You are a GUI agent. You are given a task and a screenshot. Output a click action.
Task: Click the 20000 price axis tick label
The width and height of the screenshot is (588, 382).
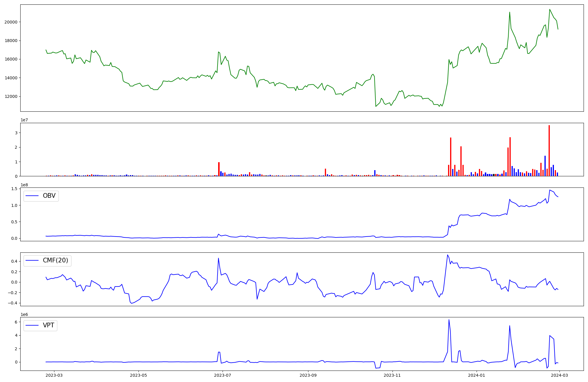click(11, 22)
